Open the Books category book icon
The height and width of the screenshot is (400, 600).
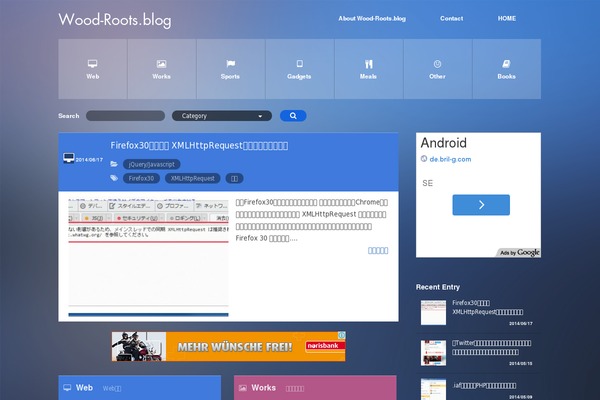(x=506, y=64)
